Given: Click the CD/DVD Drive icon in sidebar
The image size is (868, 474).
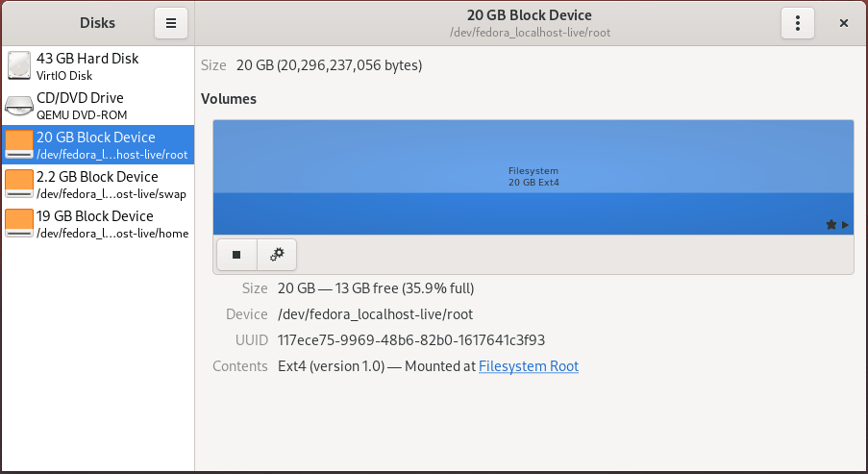Looking at the screenshot, I should coord(19,106).
